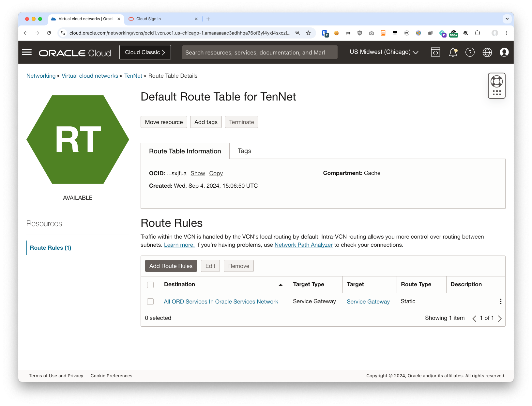Open the route rule actions three-dot menu
Screen dimensions: 532x406
click(501, 301)
